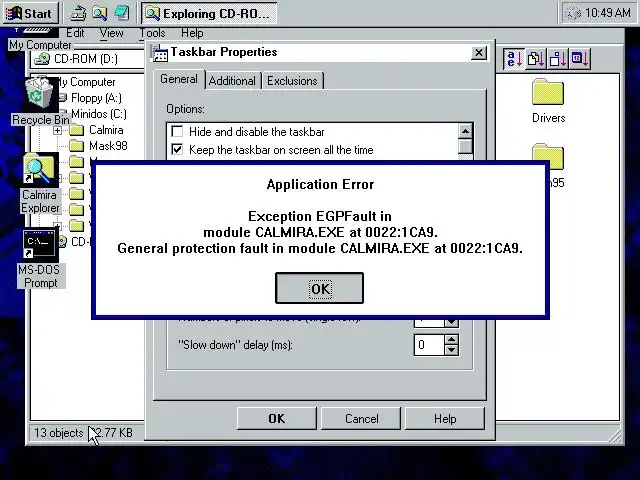Click the teal notebook quick launch icon

(122, 13)
